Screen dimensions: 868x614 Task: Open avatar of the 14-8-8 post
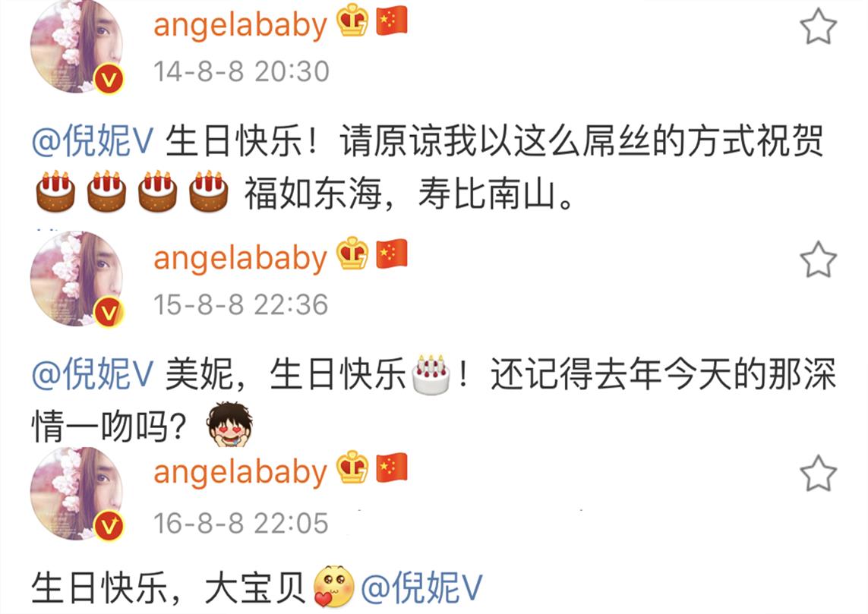77,46
